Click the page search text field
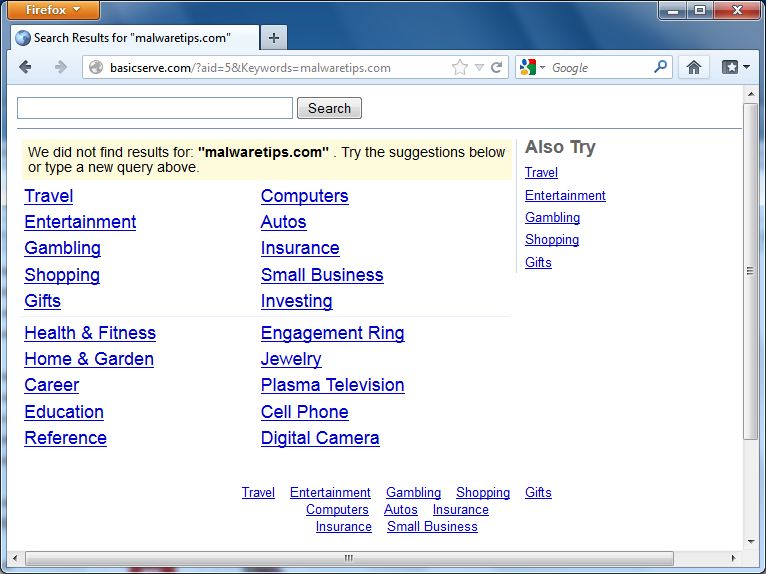 tap(155, 108)
